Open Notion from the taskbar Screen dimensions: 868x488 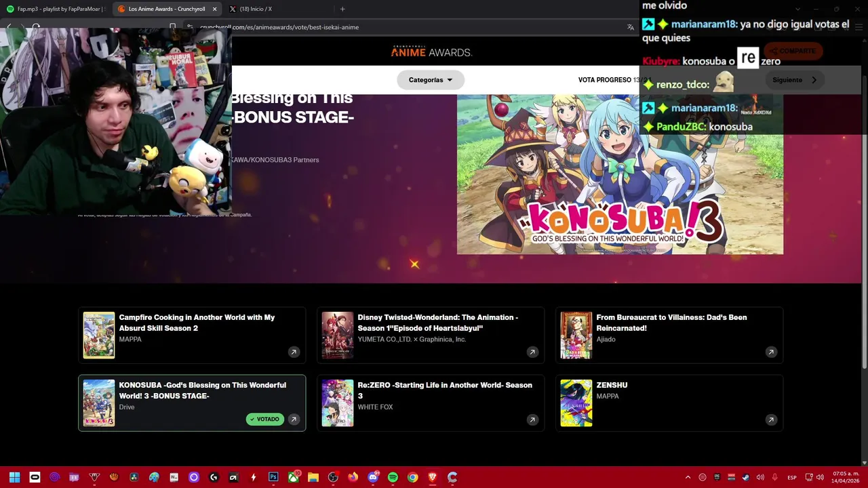point(174,477)
